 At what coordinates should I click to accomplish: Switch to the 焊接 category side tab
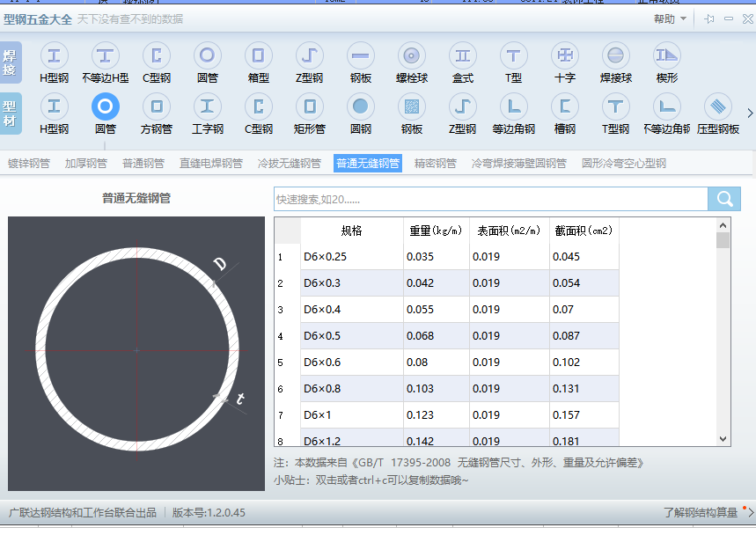coord(10,62)
